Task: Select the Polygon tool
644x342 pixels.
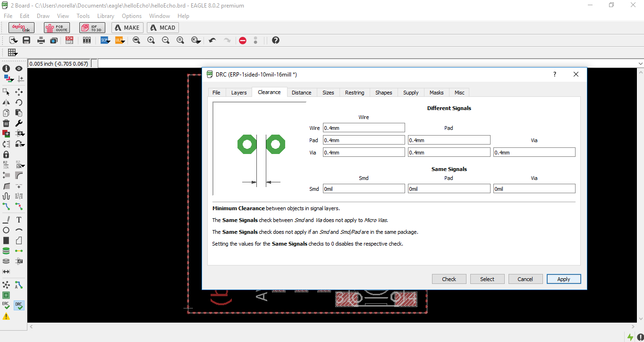Action: click(x=19, y=240)
